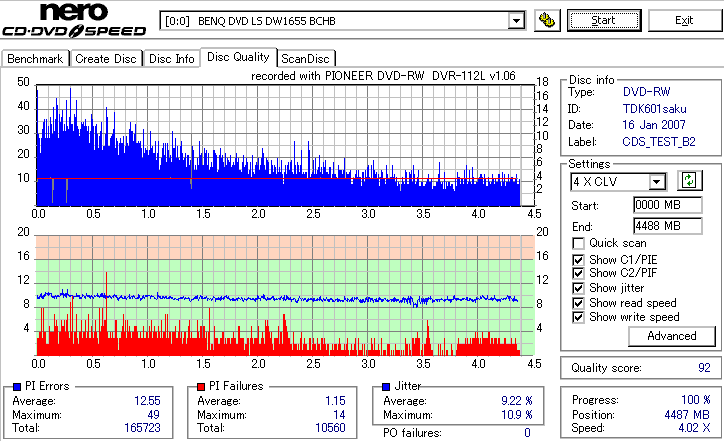Switch to the Create Disc tab
The height and width of the screenshot is (441, 724).
[106, 59]
